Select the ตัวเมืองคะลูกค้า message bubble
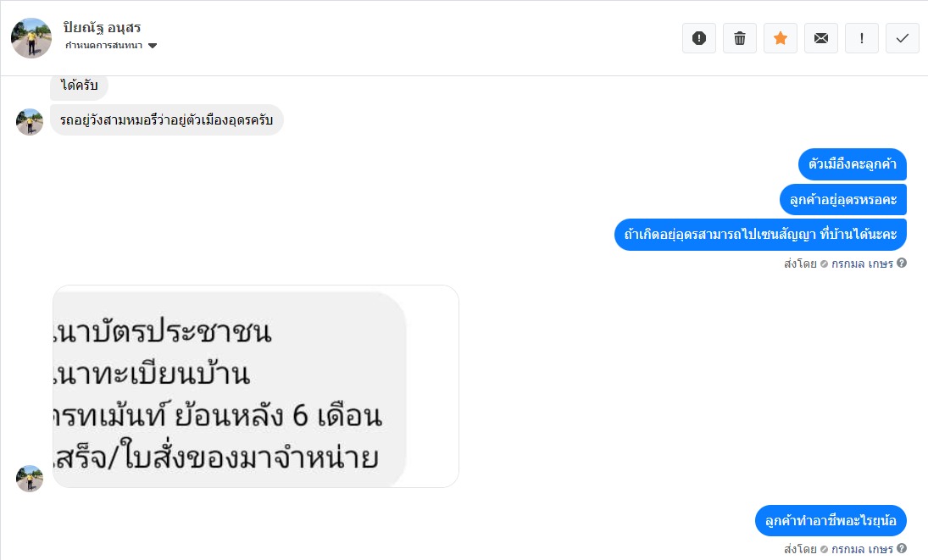The image size is (928, 560). point(852,164)
